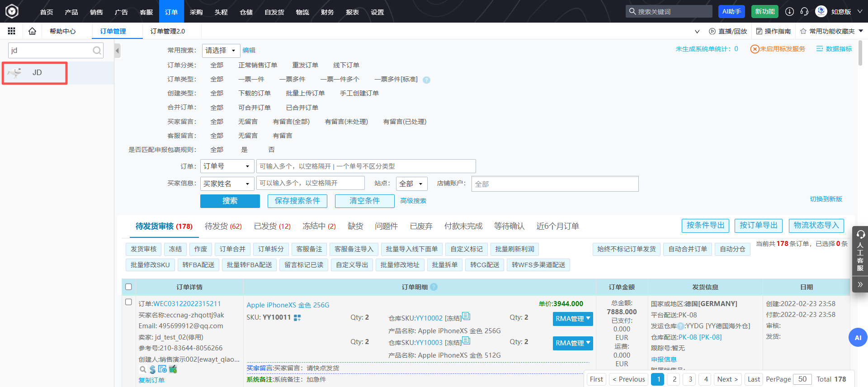Collapse the left sidebar with the arrow handle

(x=117, y=50)
